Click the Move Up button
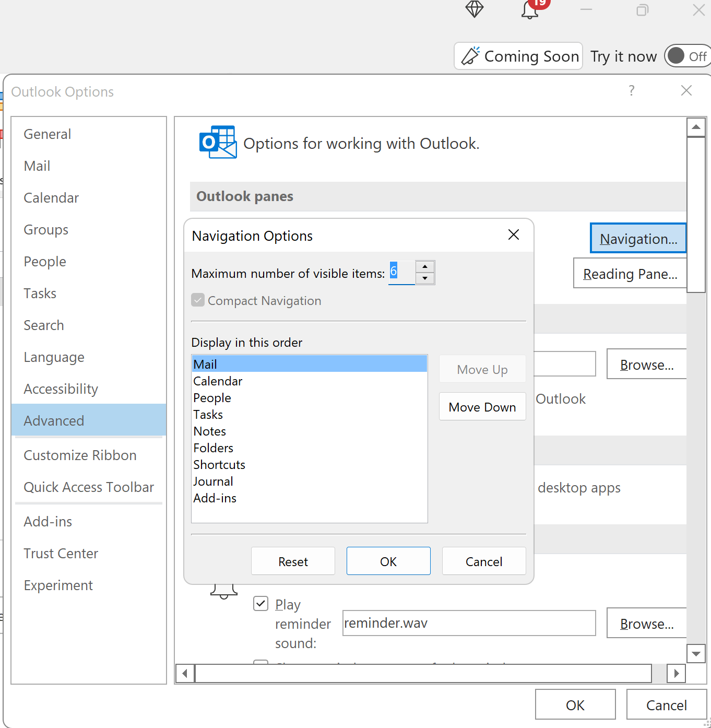Image resolution: width=711 pixels, height=728 pixels. (482, 369)
